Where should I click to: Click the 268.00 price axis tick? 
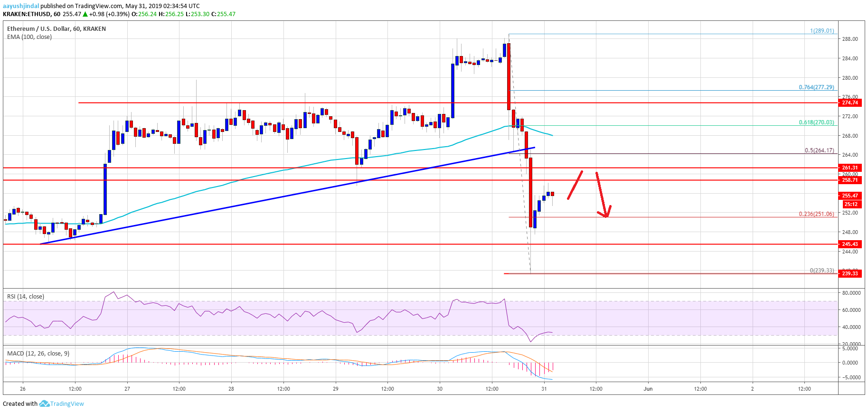(x=850, y=136)
